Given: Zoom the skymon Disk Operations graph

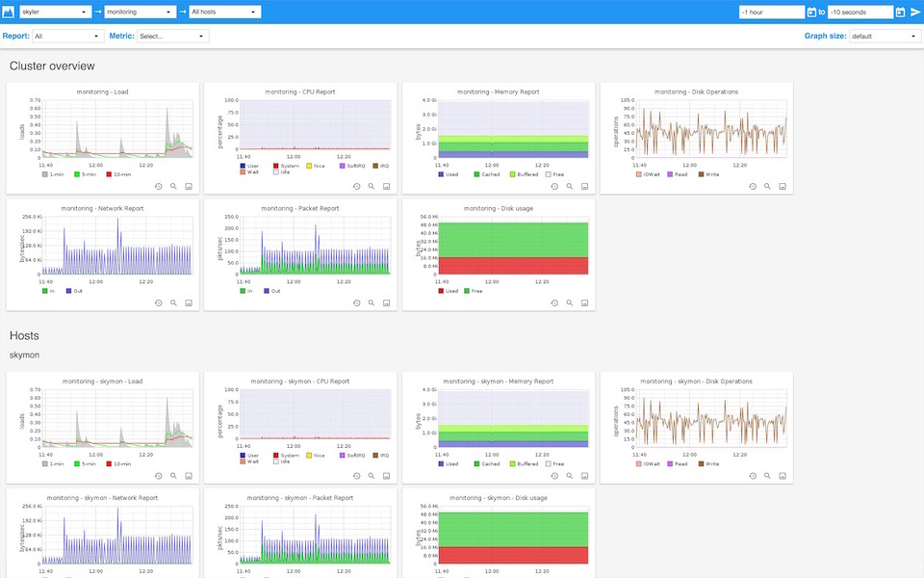Looking at the screenshot, I should tap(767, 476).
